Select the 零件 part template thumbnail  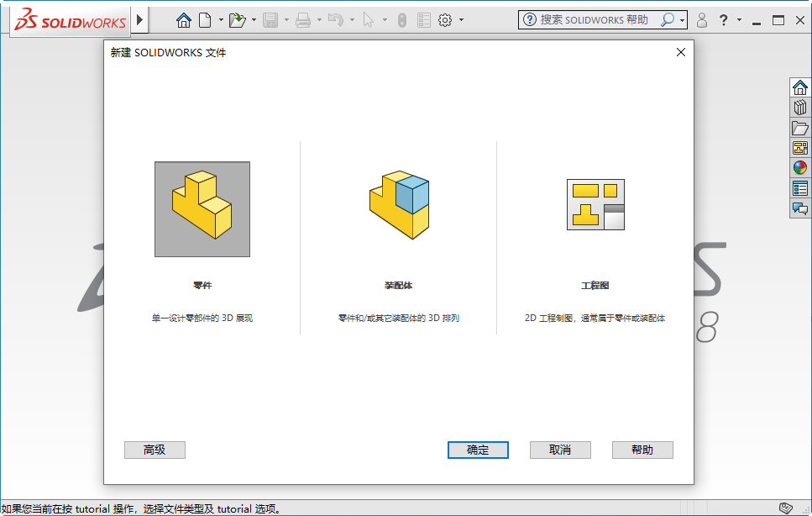pos(202,209)
